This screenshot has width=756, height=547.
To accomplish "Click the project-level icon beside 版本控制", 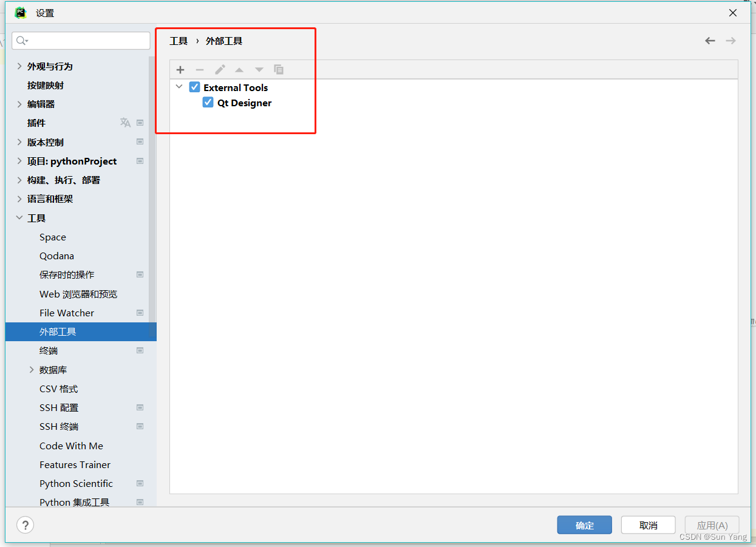I will [x=140, y=142].
